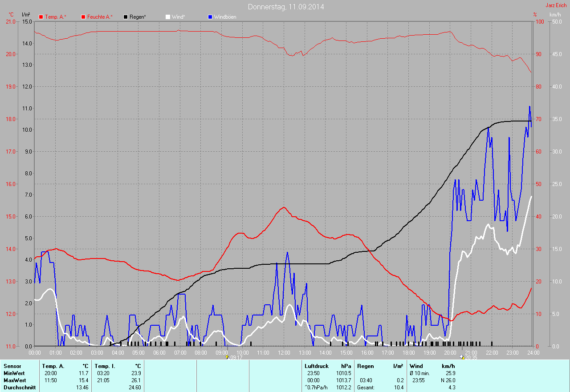Click the "20:35" time label below the axis

[471, 357]
